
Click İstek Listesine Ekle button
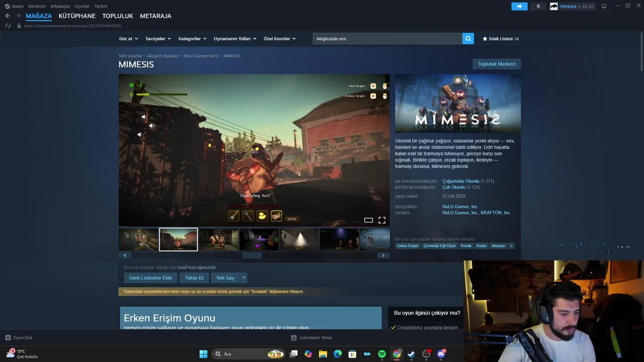(x=150, y=278)
